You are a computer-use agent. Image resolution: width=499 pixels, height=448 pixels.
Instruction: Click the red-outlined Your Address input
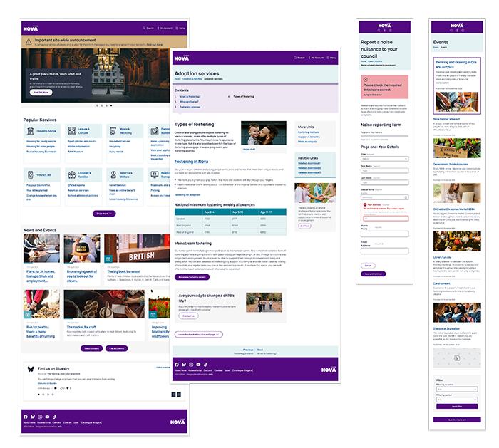[x=386, y=219]
